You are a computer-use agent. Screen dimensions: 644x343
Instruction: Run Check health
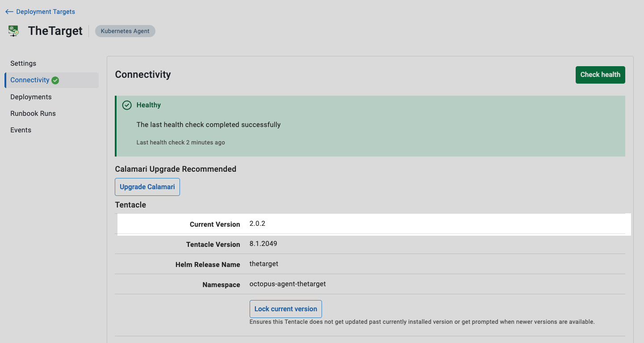click(600, 75)
